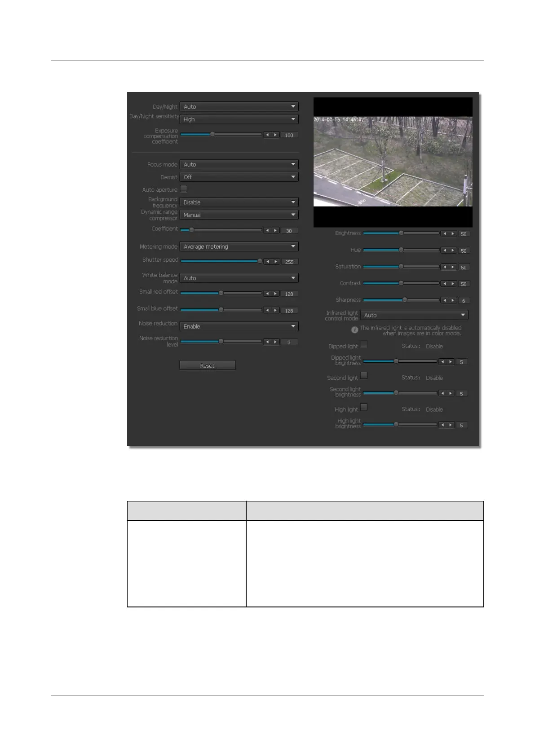Viewport: 535px width, 756px height.
Task: Decrease Saturation with the left arrow
Action: click(x=445, y=267)
